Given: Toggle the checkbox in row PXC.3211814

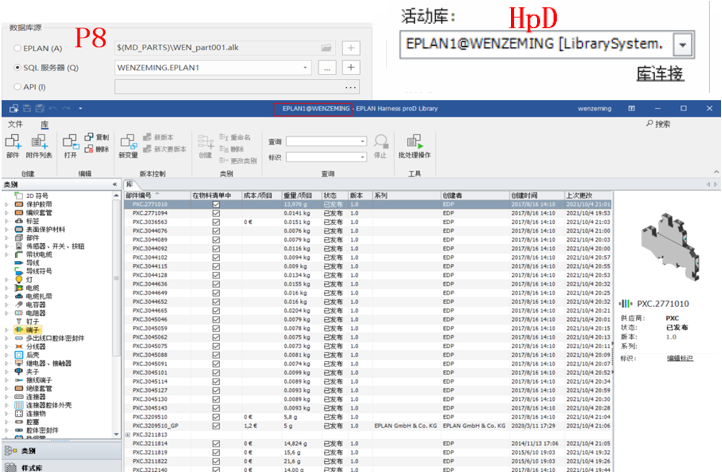Looking at the screenshot, I should click(216, 444).
